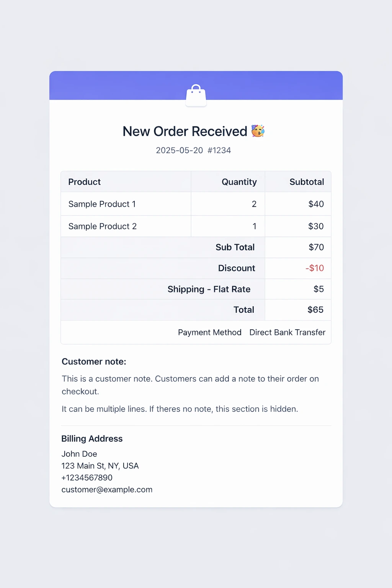Screen dimensions: 392x588
Task: Click the purple header banner
Action: [x=115, y=85]
